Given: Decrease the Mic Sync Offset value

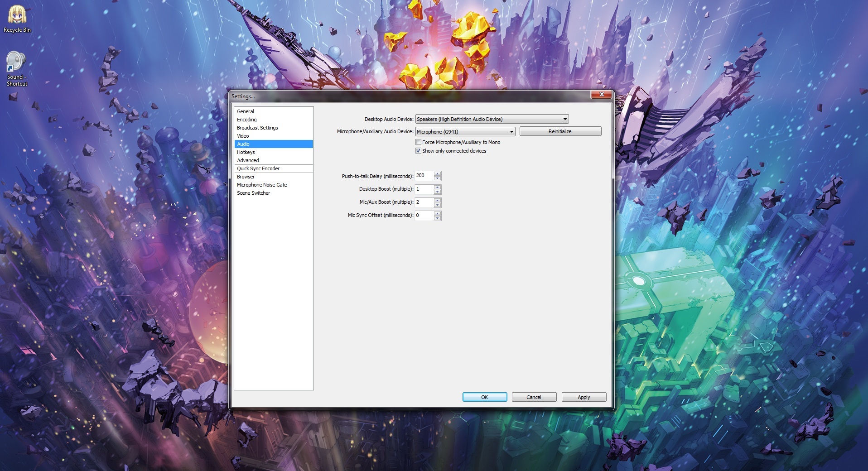Looking at the screenshot, I should (438, 218).
